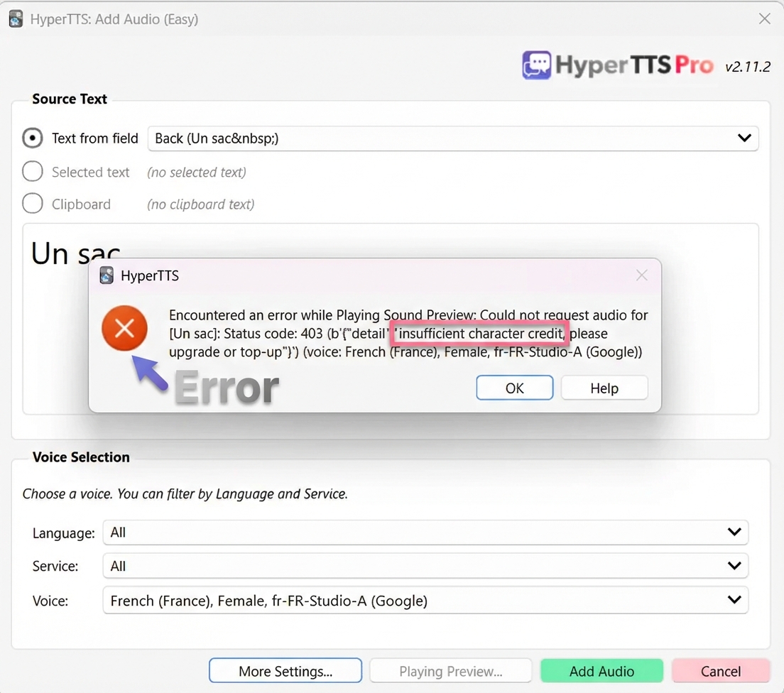This screenshot has width=784, height=693.
Task: Click the HyperTTS Pro logo
Action: click(616, 65)
